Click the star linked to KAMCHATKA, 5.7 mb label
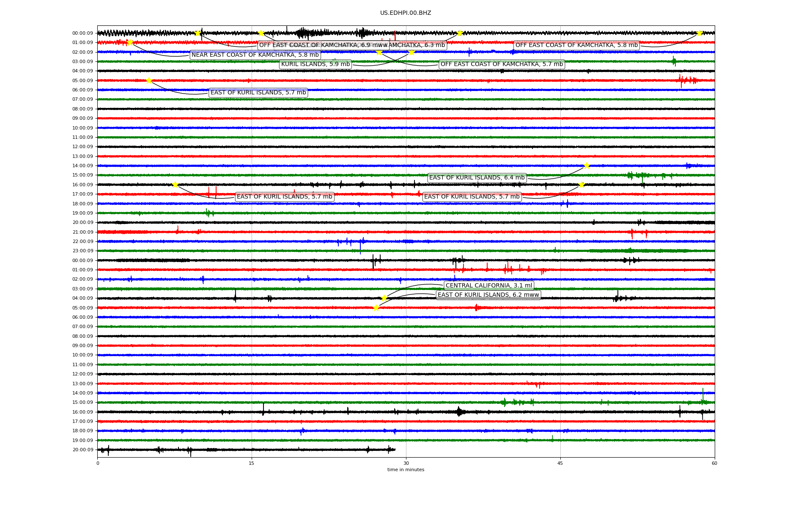 coord(379,52)
